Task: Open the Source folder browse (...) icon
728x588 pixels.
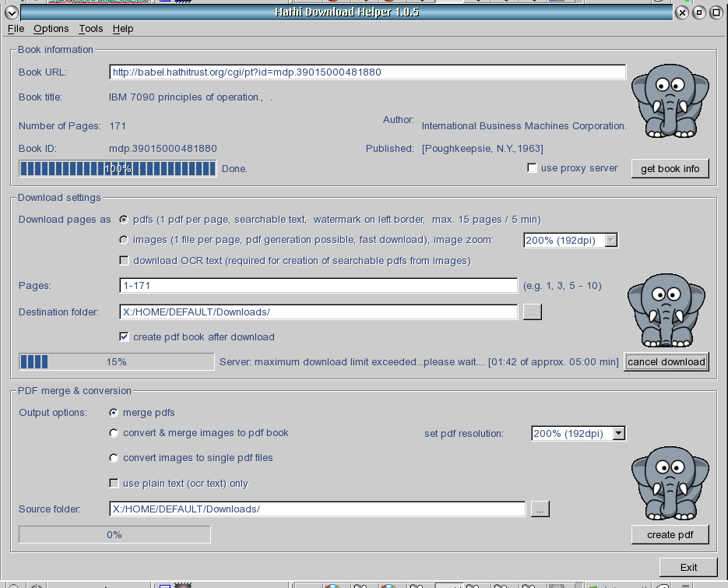Action: (x=540, y=509)
